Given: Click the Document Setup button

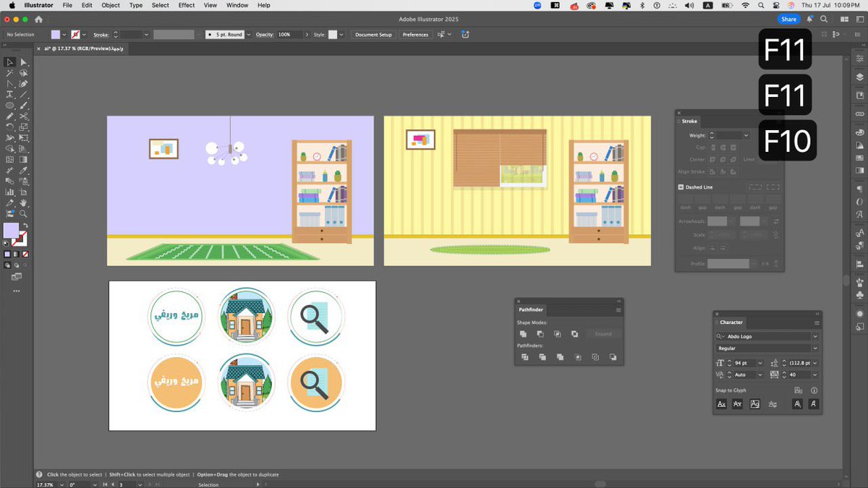Looking at the screenshot, I should (x=373, y=35).
